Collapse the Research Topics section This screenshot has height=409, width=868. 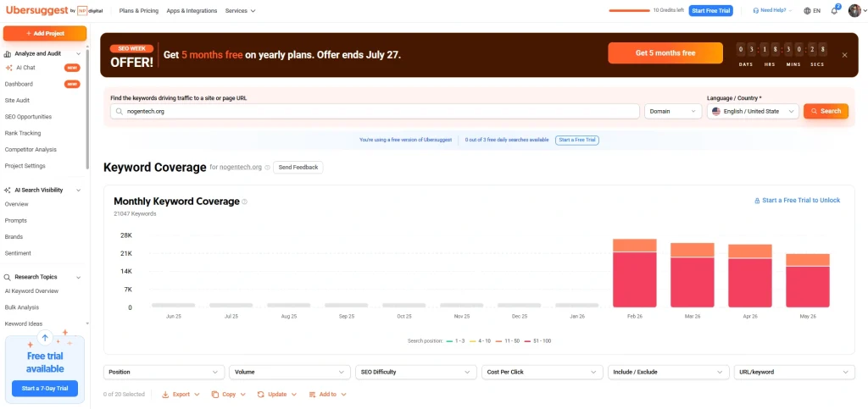tap(78, 278)
